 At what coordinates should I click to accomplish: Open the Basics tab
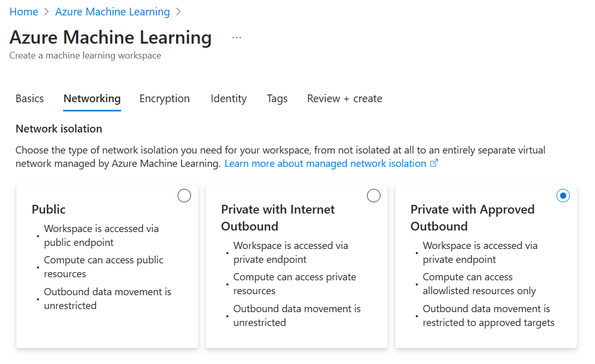pos(30,99)
